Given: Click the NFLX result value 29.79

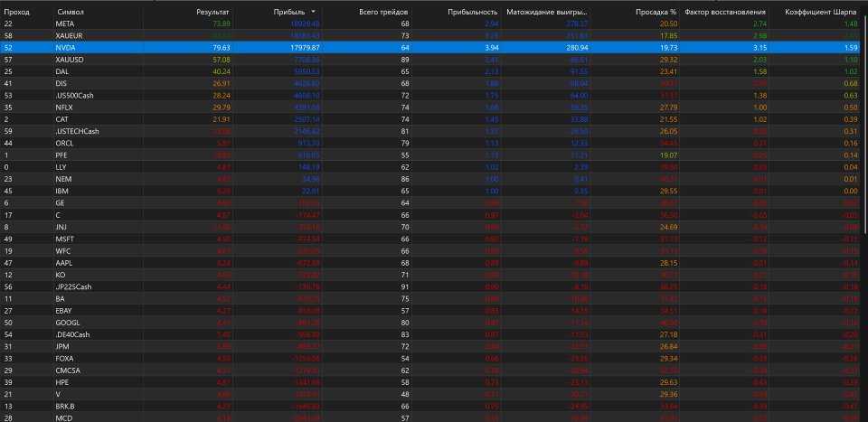Looking at the screenshot, I should click(222, 108).
